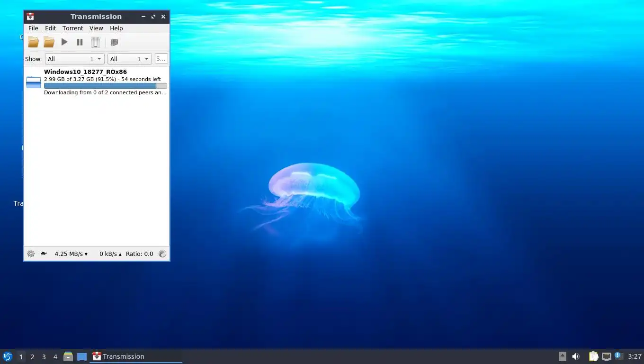Open the Help menu

116,28
